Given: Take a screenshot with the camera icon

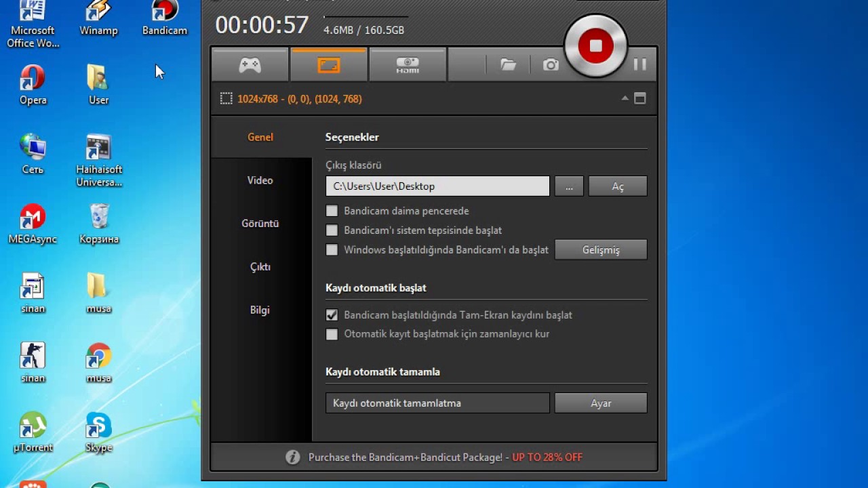Looking at the screenshot, I should point(551,65).
